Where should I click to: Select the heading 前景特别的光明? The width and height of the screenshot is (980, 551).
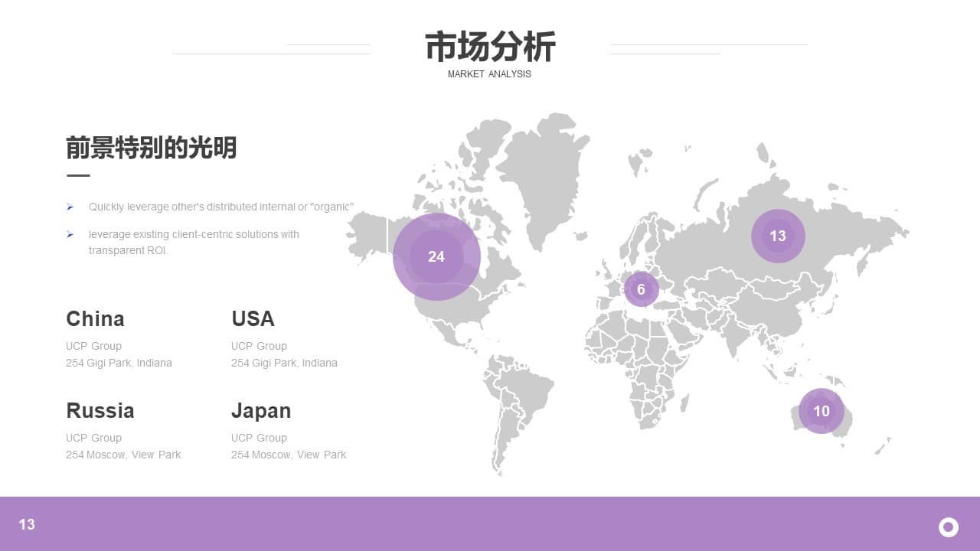pyautogui.click(x=152, y=148)
